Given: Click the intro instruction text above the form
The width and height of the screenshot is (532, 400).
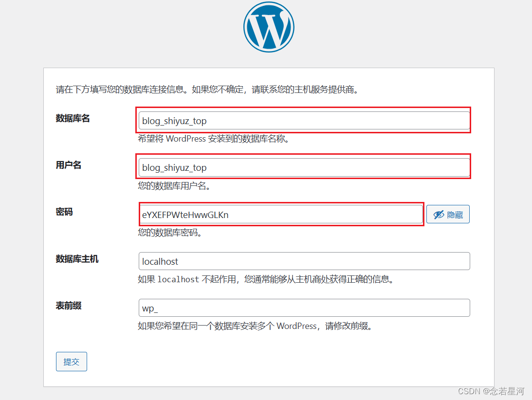Looking at the screenshot, I should tap(207, 90).
